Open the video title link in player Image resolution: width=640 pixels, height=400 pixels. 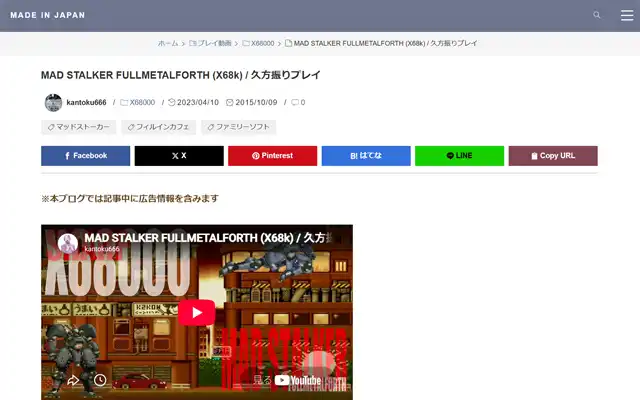click(x=208, y=238)
